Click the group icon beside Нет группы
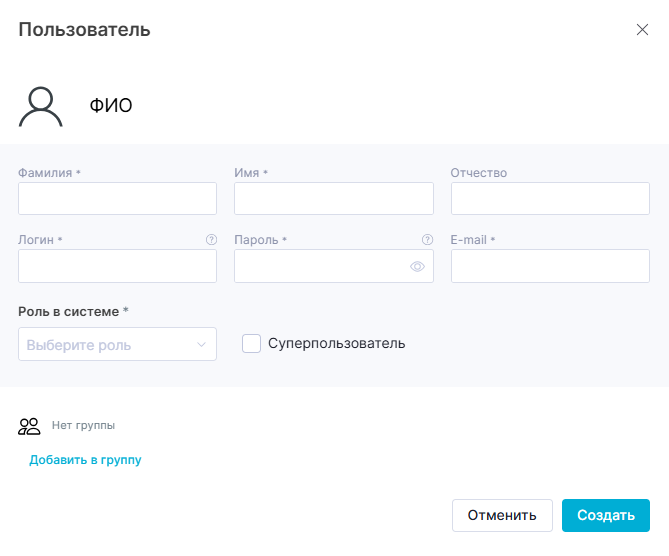This screenshot has height=556, width=669. (x=29, y=426)
